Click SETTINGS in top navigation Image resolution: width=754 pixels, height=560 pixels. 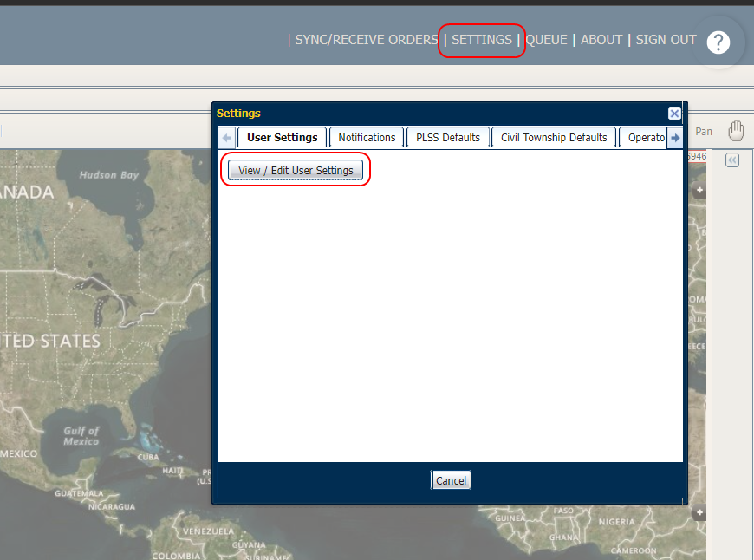[482, 40]
